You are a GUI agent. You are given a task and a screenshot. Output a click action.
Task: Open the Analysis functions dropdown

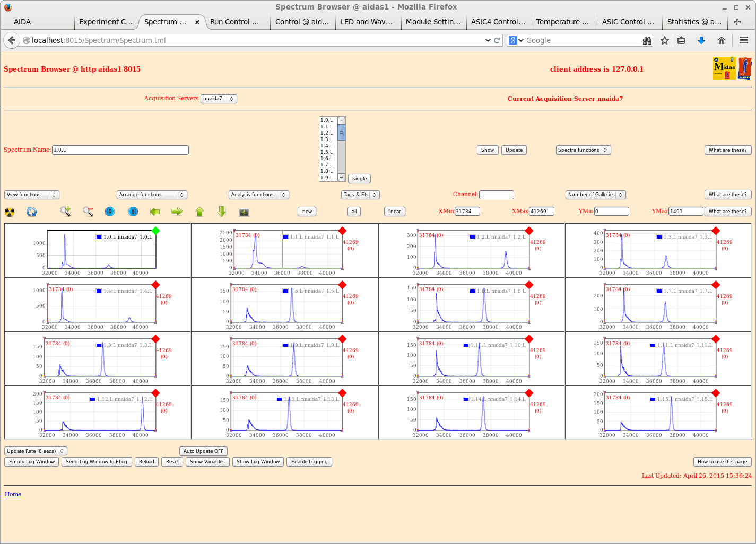(259, 195)
